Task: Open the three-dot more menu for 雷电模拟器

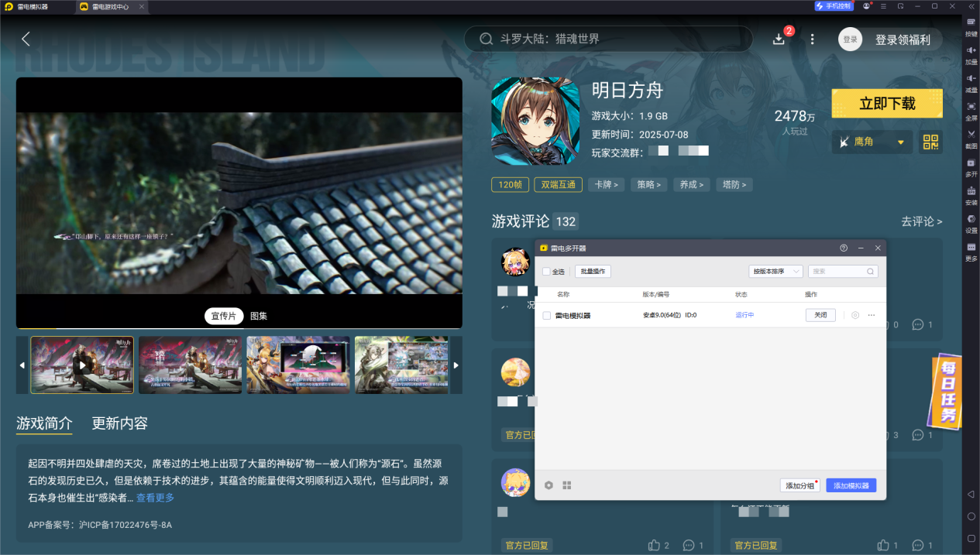Action: point(872,315)
